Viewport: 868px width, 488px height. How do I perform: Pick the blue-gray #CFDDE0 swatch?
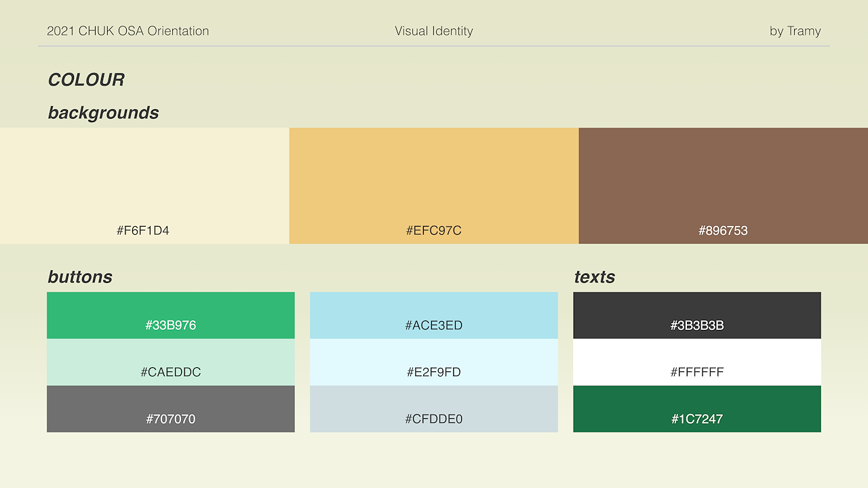[x=434, y=409]
